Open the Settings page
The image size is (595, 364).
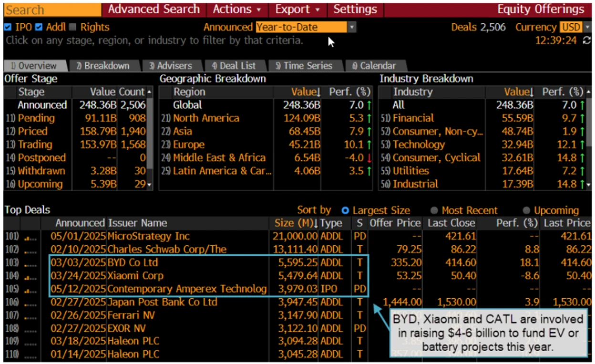click(355, 9)
